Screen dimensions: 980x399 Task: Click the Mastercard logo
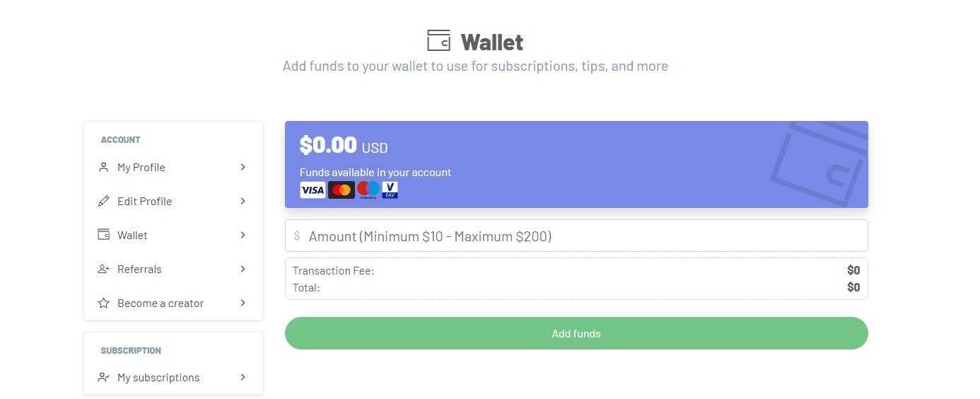pyautogui.click(x=342, y=190)
